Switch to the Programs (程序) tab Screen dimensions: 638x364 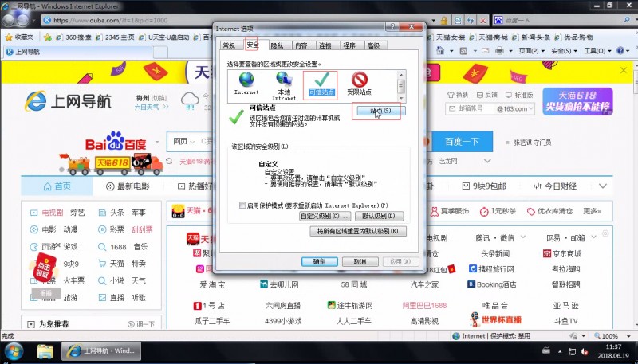349,45
